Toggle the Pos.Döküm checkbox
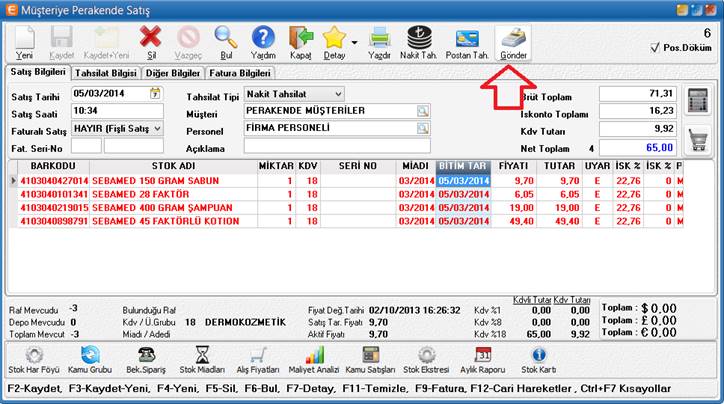Image resolution: width=724 pixels, height=404 pixels. click(654, 46)
